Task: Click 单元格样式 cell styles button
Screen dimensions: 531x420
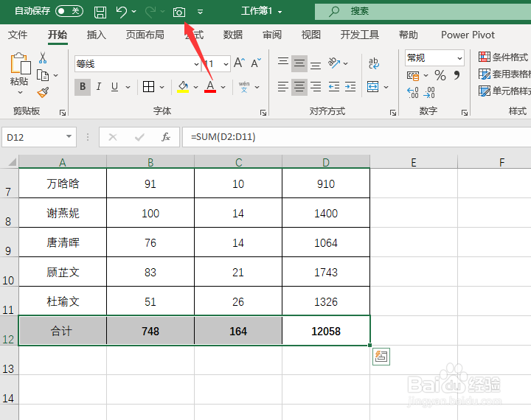Action: (x=504, y=91)
